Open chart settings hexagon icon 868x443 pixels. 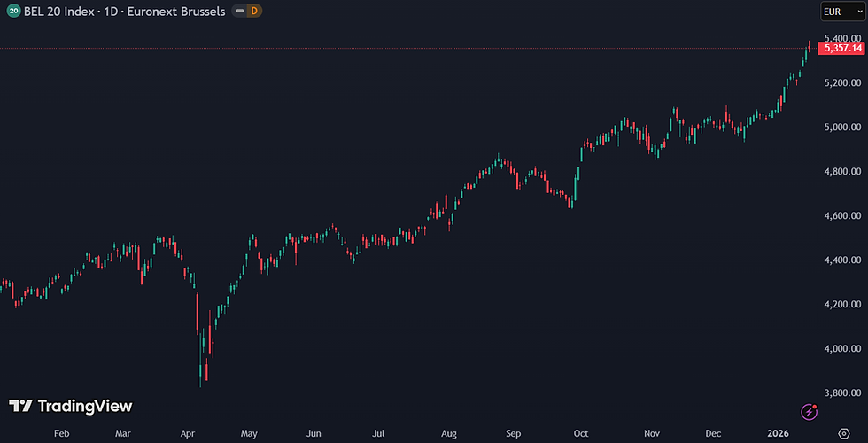coord(843,433)
